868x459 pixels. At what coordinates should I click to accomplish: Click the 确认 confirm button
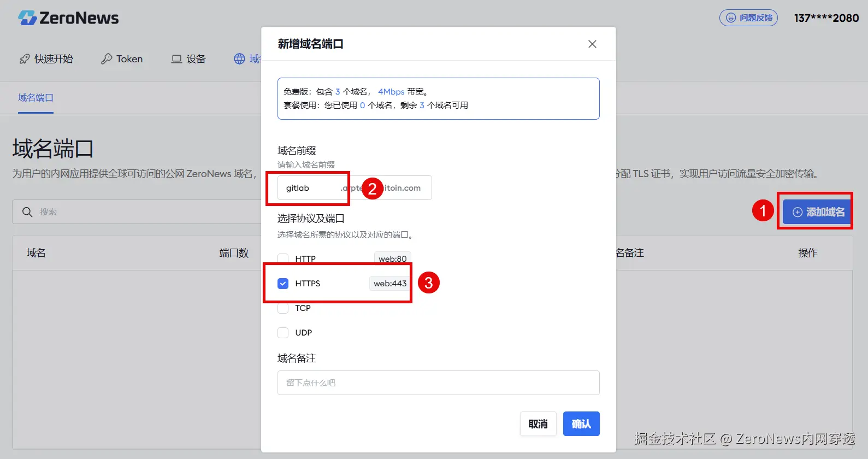[581, 424]
